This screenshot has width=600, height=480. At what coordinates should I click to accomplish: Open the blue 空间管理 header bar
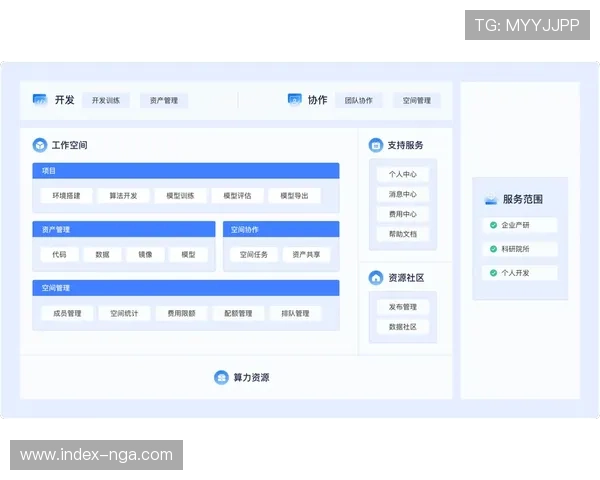[186, 288]
